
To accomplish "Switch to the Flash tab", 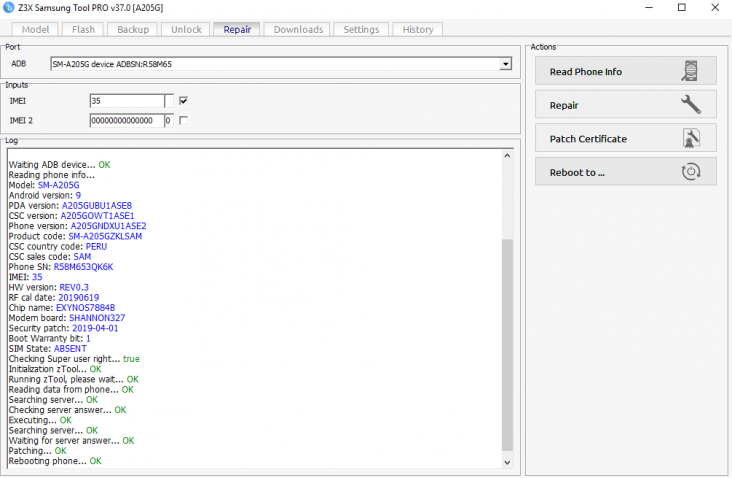I will (83, 29).
